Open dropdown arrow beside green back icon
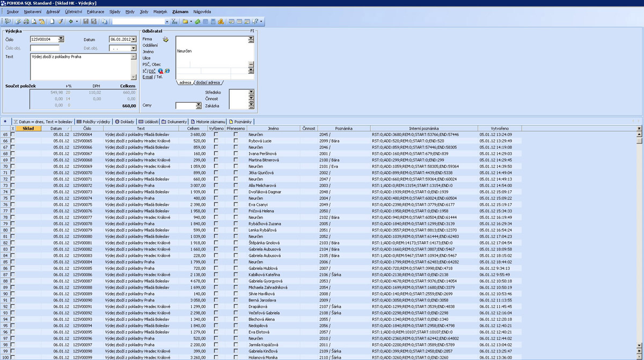644x360 pixels. pyautogui.click(x=77, y=21)
